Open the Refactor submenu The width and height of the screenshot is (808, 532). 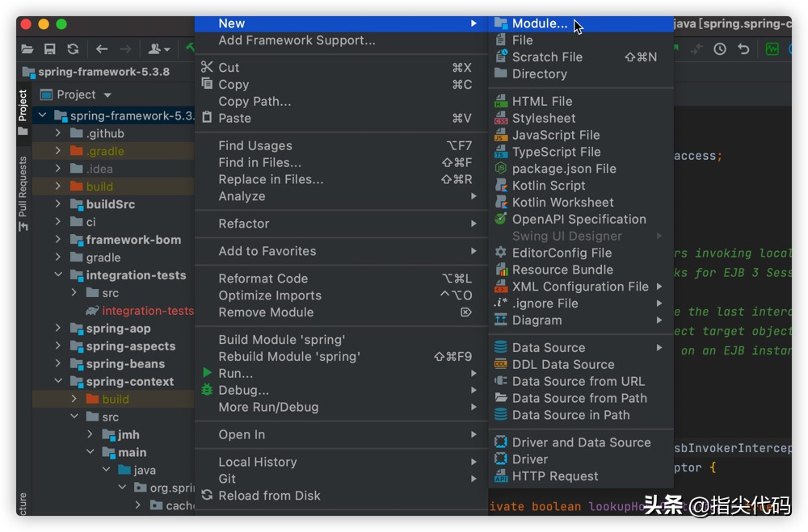tap(341, 224)
